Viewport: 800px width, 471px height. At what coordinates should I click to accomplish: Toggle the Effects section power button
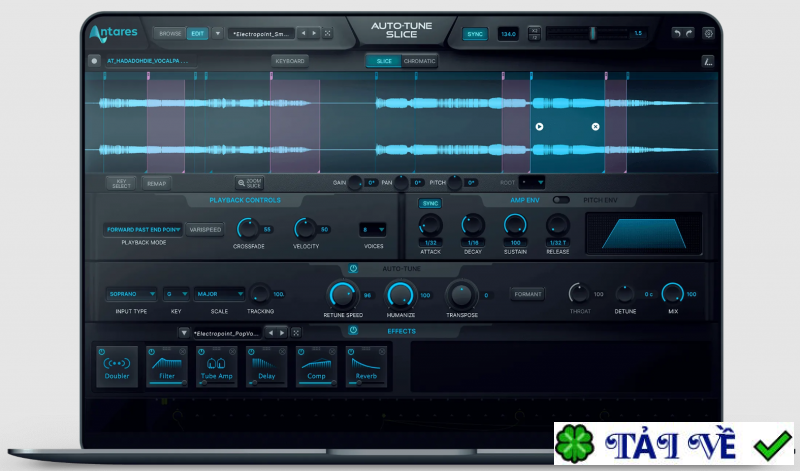click(x=353, y=331)
